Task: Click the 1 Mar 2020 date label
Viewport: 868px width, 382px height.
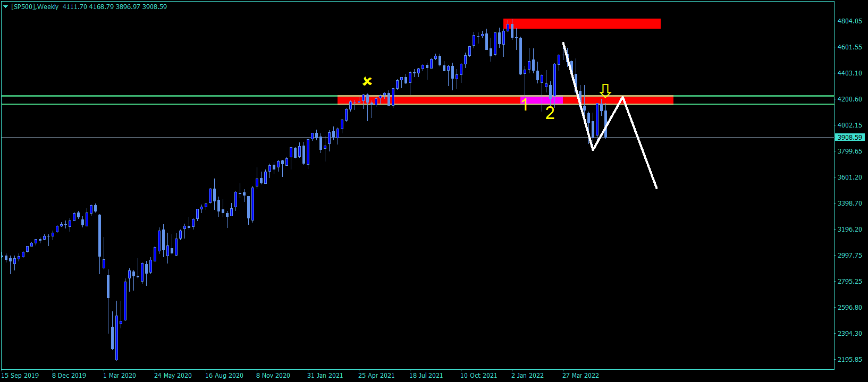Action: click(120, 376)
